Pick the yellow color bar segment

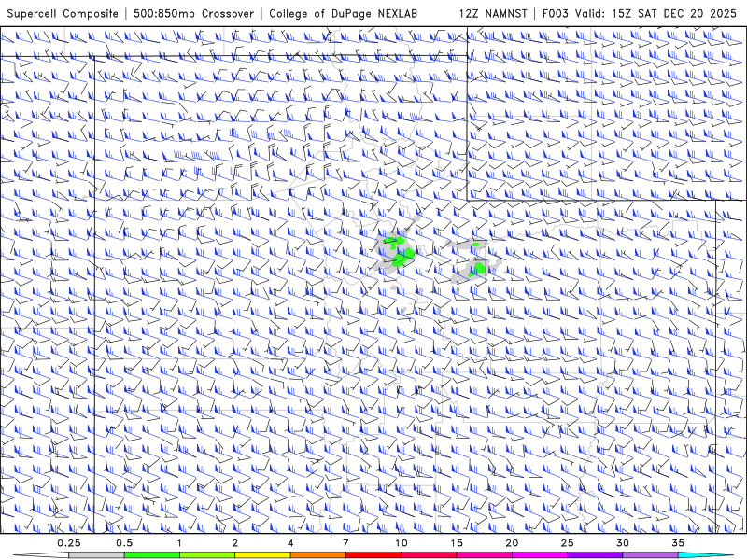coord(262,555)
